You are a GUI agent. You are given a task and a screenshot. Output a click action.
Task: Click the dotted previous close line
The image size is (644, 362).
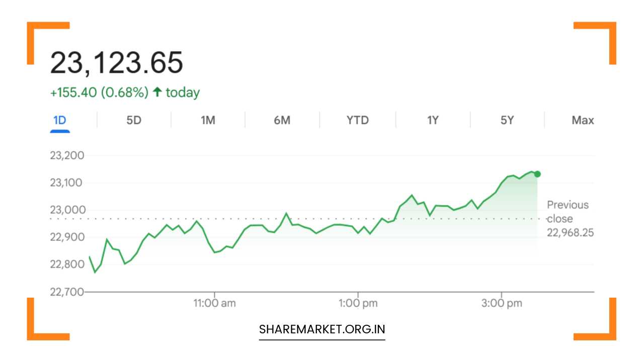[302, 219]
